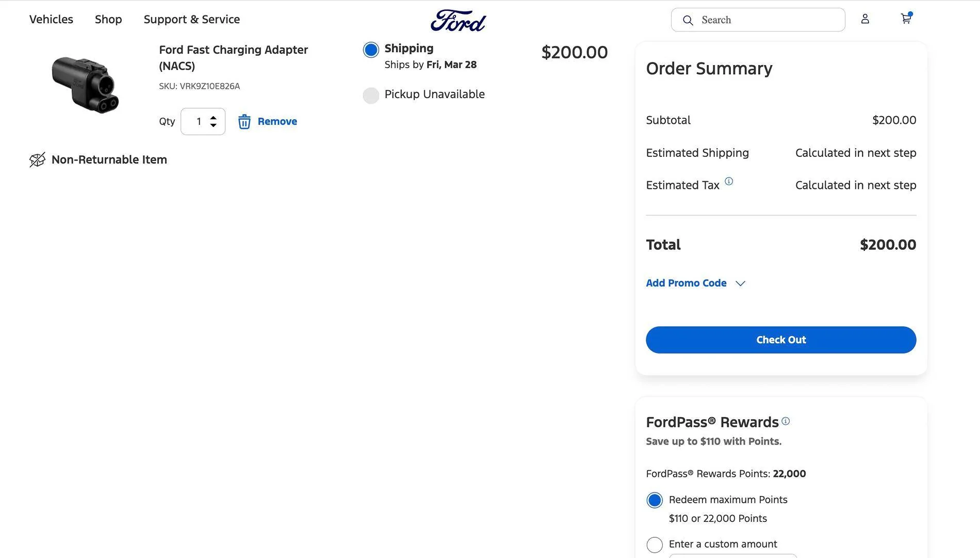Click the FordPass Rewards info icon
The width and height of the screenshot is (980, 558).
point(786,421)
